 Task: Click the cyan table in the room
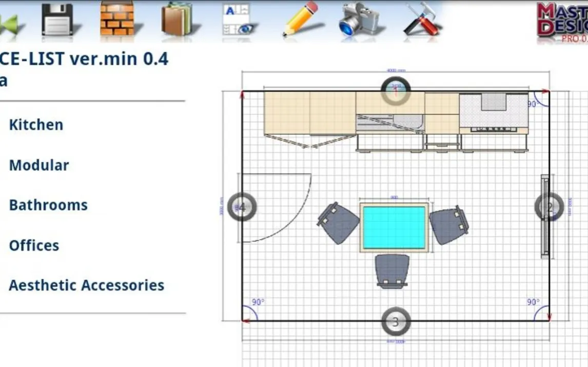pyautogui.click(x=394, y=228)
